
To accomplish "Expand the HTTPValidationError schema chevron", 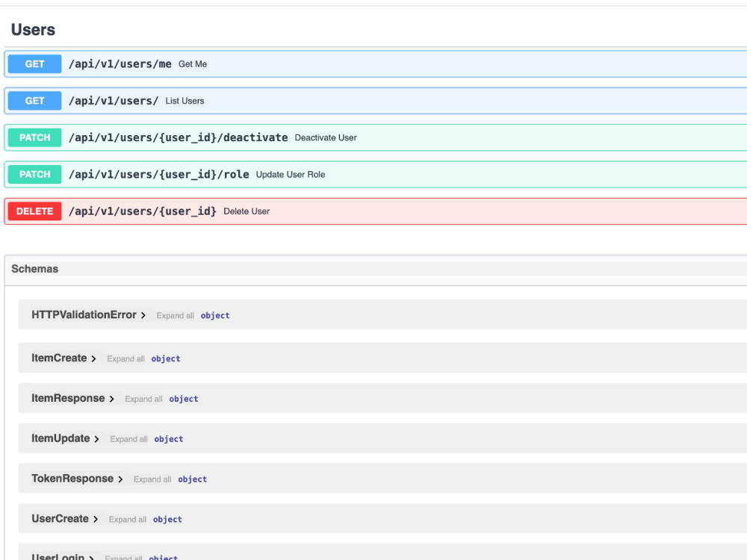I will (x=143, y=315).
